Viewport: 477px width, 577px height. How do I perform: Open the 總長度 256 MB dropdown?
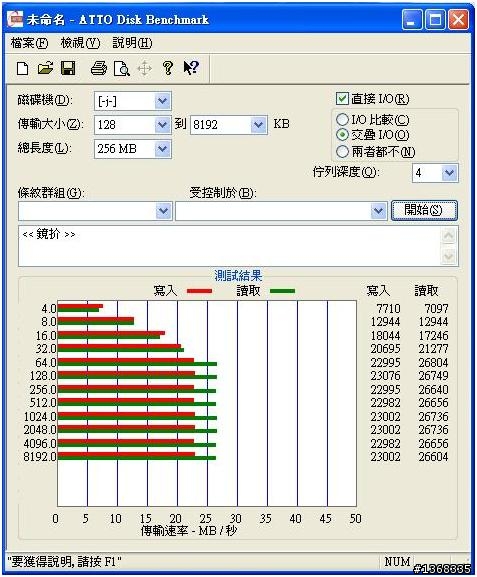point(162,149)
